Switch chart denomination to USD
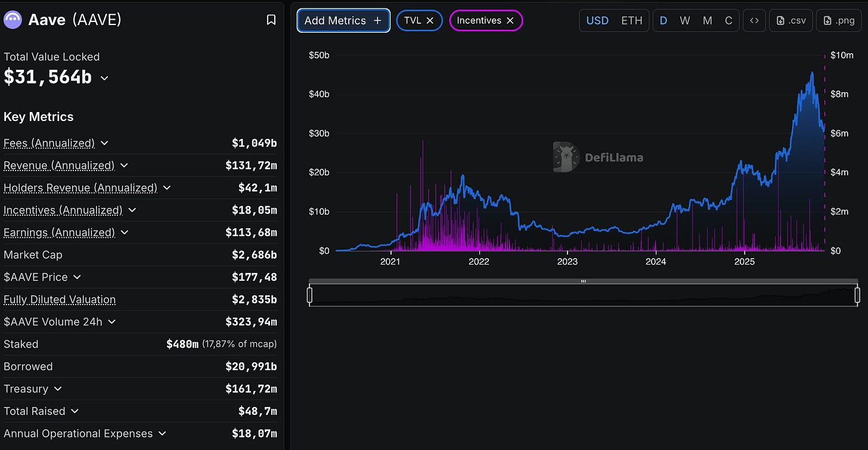Screen dimensions: 868x450 click(x=597, y=20)
